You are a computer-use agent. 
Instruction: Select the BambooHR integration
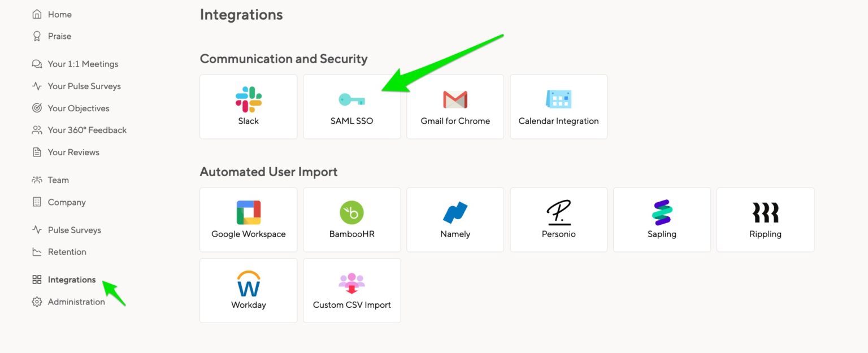[x=351, y=219]
